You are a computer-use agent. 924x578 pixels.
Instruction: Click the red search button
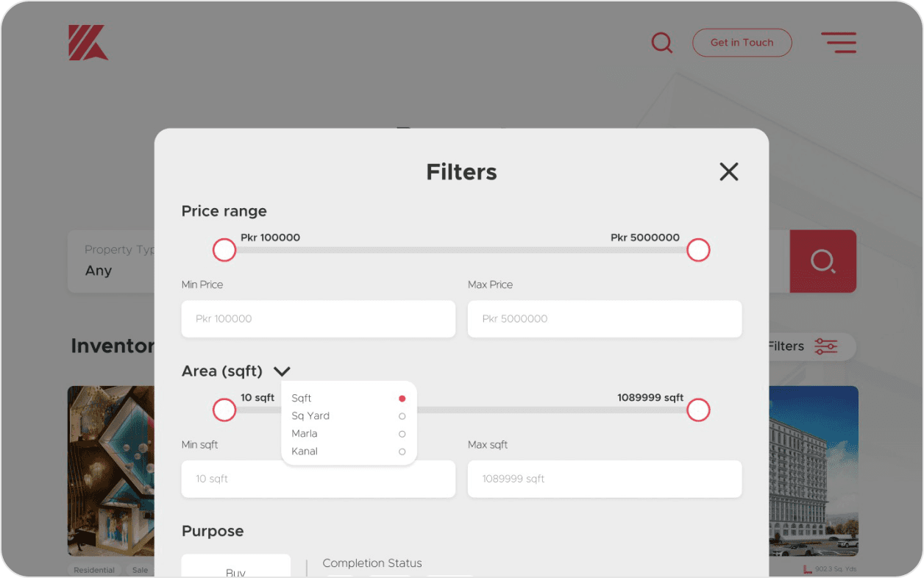822,261
